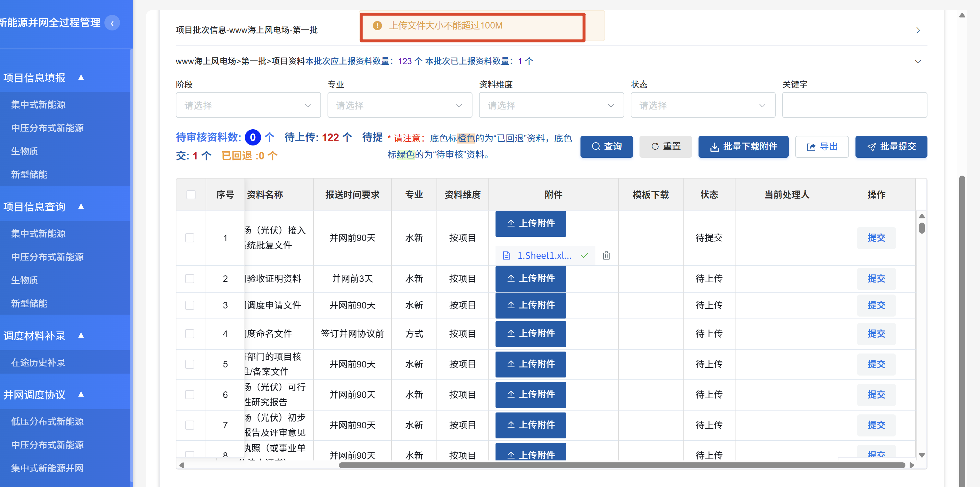The image size is (980, 487).
Task: Click 提交 for row 6
Action: [876, 395]
